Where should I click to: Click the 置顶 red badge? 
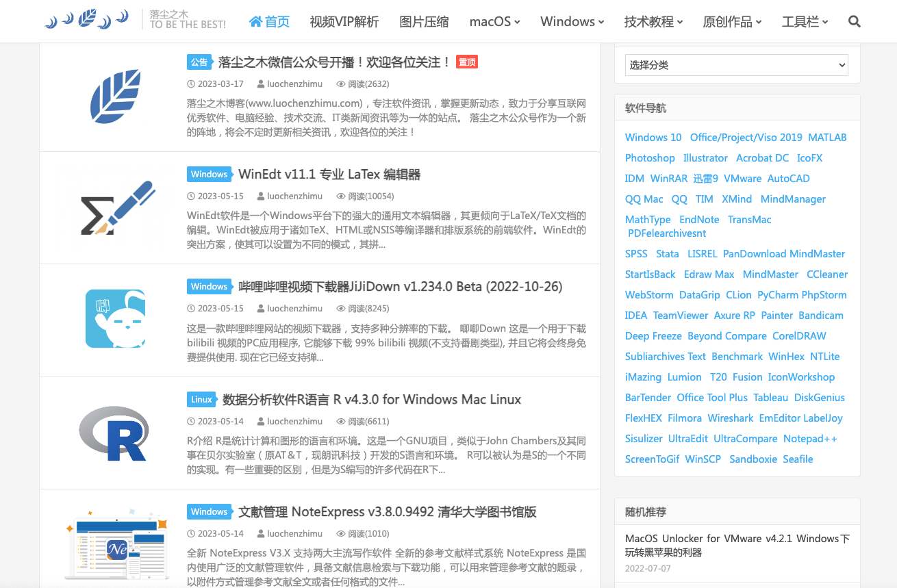[467, 62]
